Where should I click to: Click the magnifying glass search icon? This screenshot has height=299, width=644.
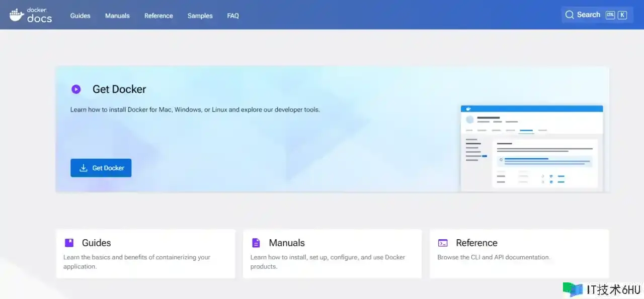(570, 15)
